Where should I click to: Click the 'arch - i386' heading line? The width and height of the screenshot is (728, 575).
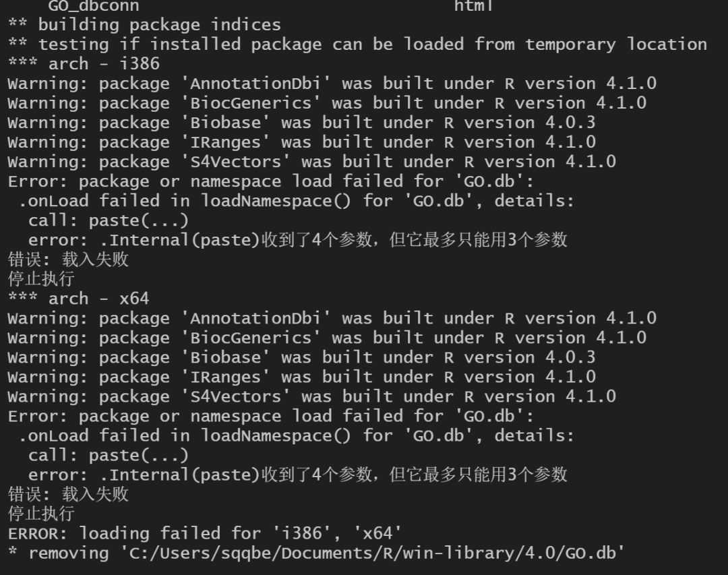pyautogui.click(x=84, y=63)
